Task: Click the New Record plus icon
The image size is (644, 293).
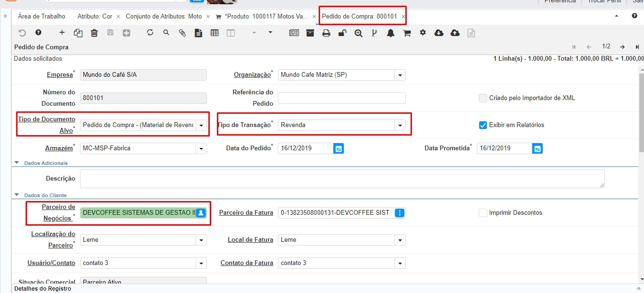Action: [62, 33]
